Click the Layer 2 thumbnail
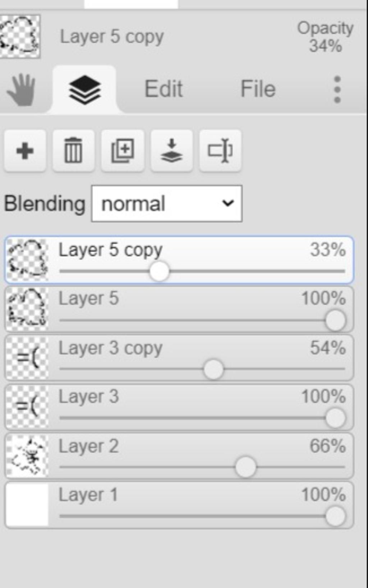 [x=27, y=456]
